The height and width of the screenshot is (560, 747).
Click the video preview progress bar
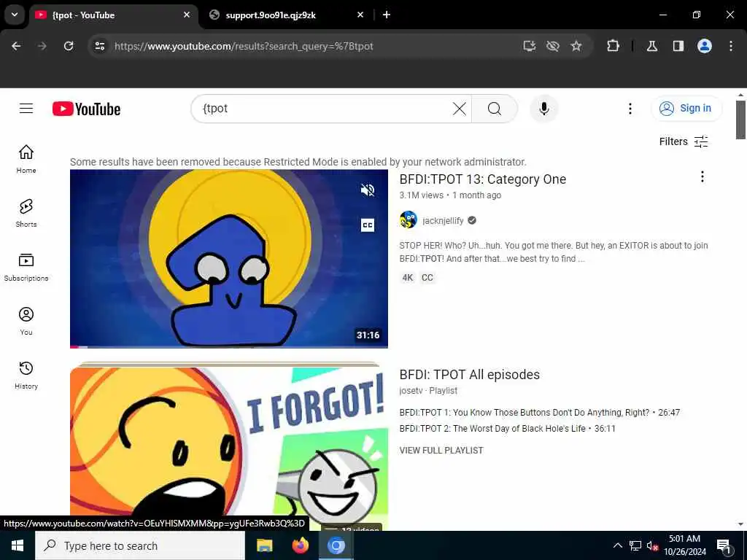[228, 346]
